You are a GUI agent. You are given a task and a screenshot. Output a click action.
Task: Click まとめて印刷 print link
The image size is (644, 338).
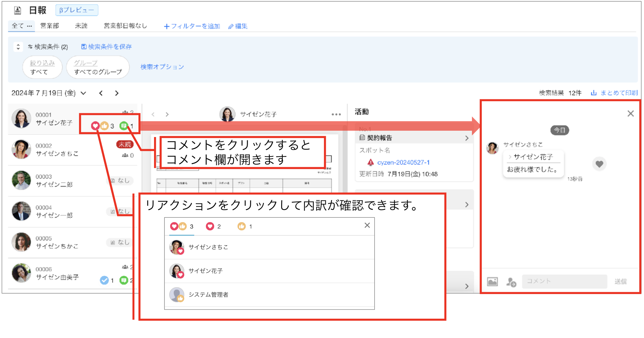tap(614, 93)
